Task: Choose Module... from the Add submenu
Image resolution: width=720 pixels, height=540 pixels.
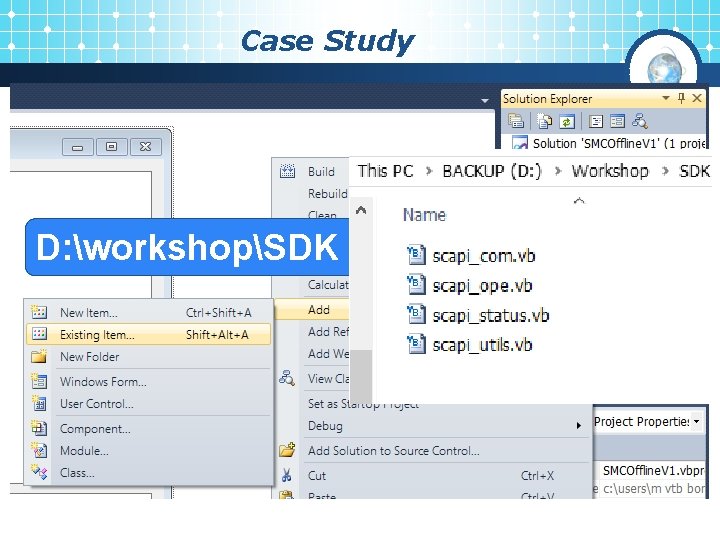Action: coord(148,451)
